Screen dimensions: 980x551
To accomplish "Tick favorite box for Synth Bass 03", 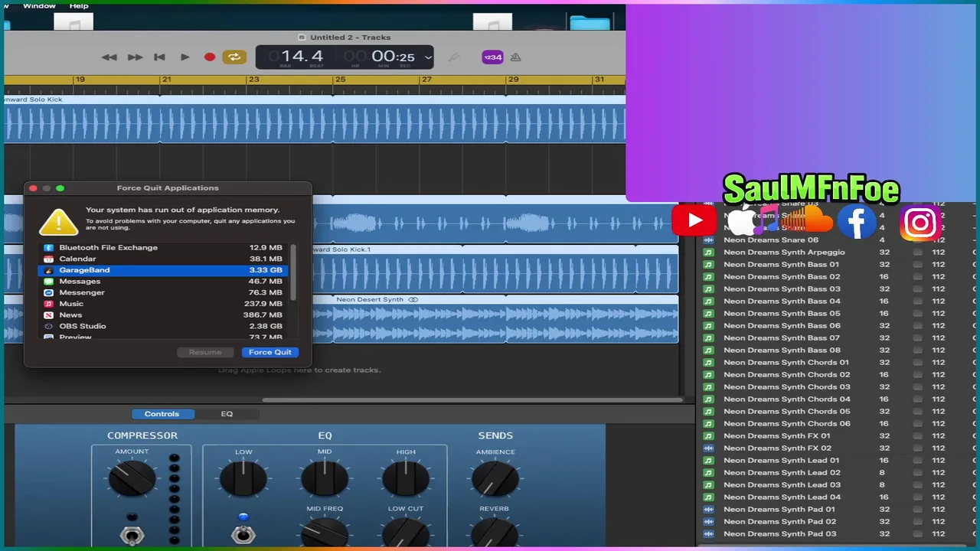I will (917, 289).
